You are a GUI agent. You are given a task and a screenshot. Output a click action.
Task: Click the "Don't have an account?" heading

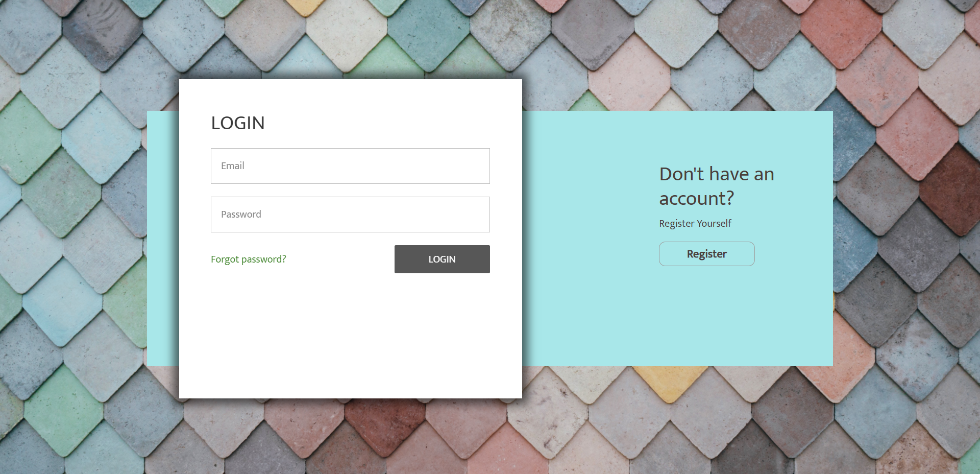[717, 186]
